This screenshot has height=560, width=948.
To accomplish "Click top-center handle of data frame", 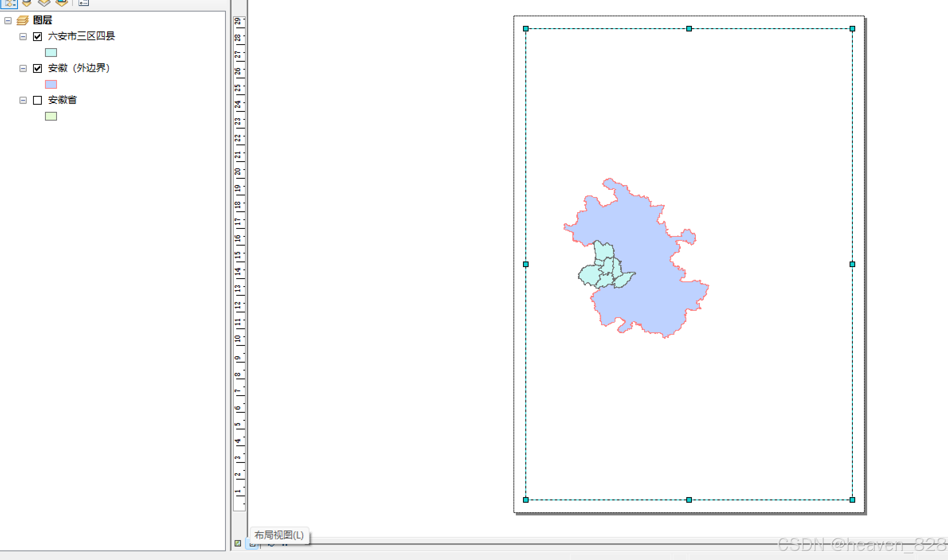I will click(x=689, y=29).
